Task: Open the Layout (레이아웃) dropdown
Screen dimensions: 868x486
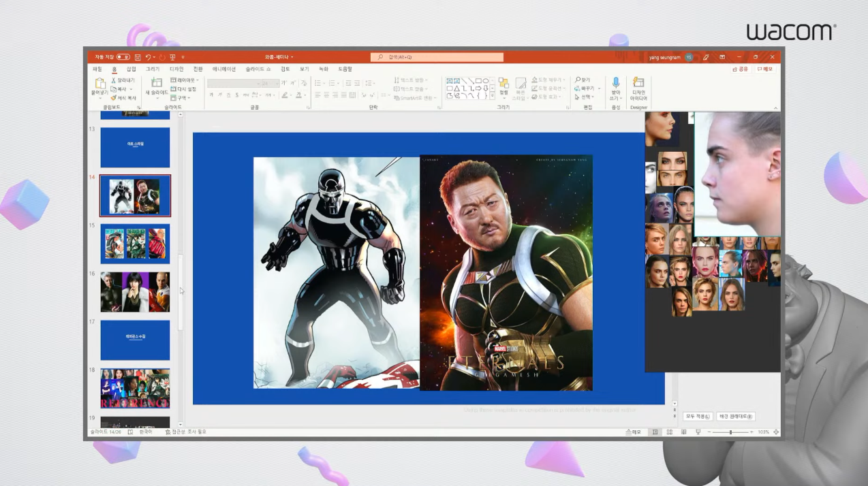Action: point(185,80)
